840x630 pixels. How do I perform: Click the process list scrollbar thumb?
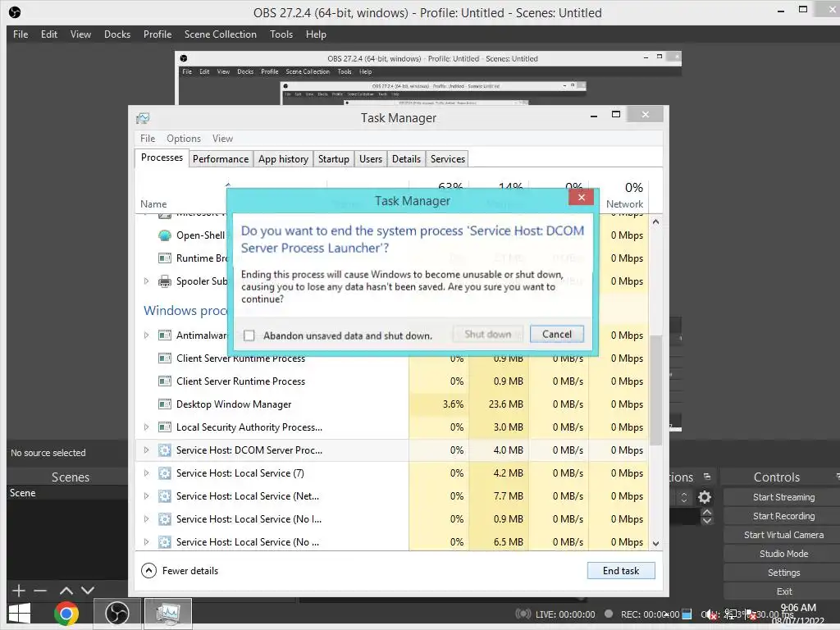(x=655, y=390)
